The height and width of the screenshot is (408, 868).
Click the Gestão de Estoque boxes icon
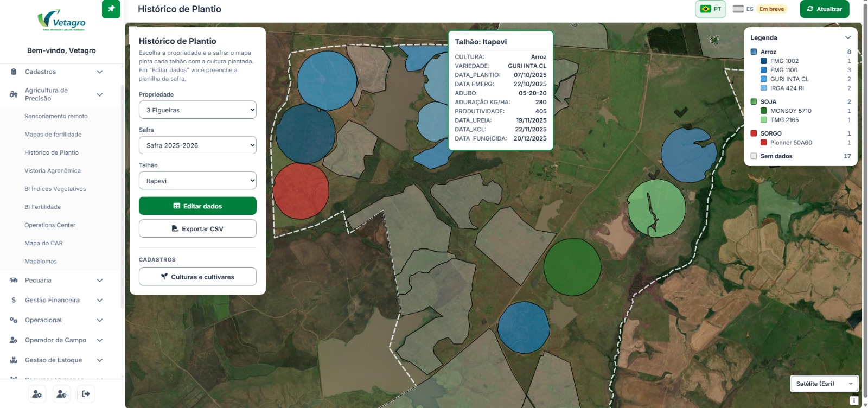pyautogui.click(x=14, y=360)
